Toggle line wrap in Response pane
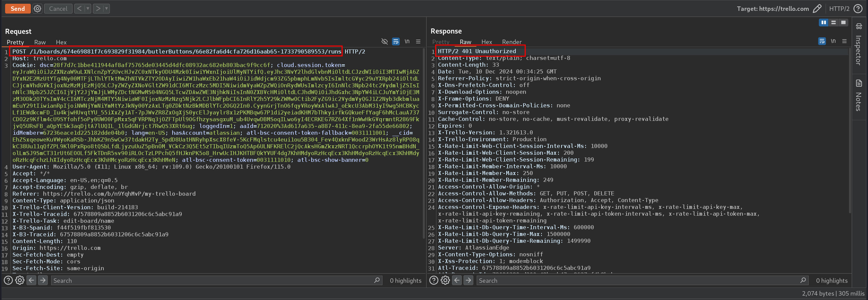868x300 pixels. coord(822,41)
